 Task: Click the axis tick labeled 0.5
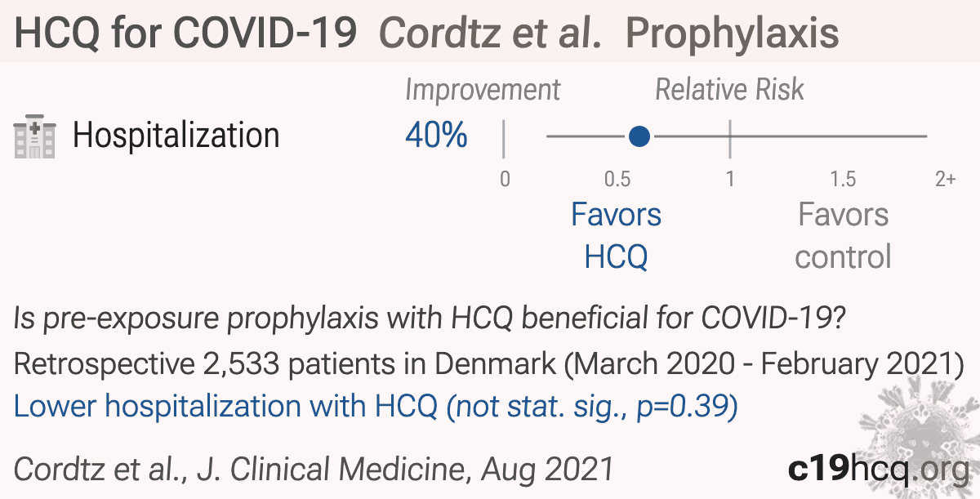(617, 179)
